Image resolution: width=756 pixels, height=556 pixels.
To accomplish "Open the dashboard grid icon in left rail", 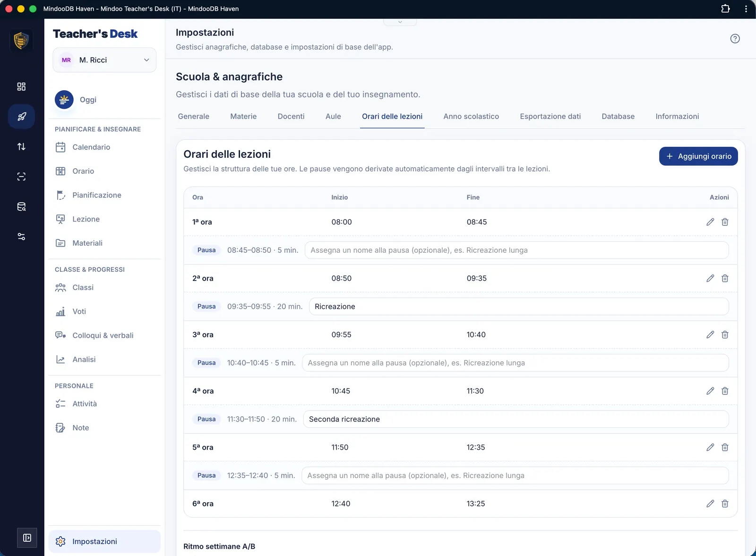I will point(21,86).
